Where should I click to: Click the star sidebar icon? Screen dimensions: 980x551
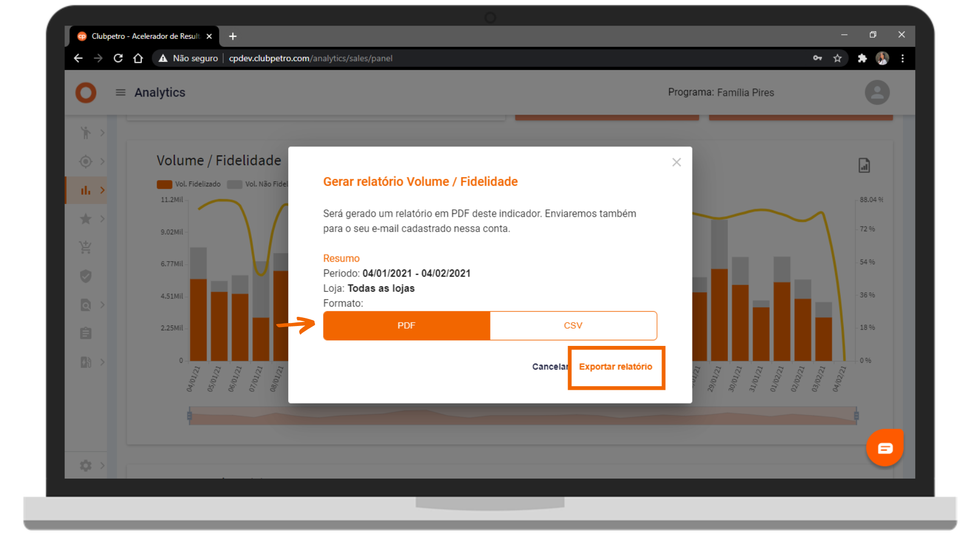click(x=86, y=219)
